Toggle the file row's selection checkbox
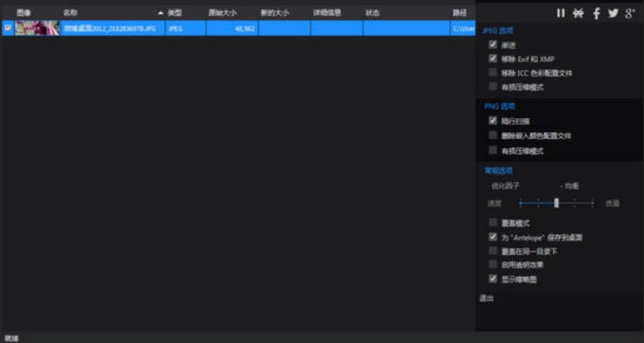 (8, 29)
